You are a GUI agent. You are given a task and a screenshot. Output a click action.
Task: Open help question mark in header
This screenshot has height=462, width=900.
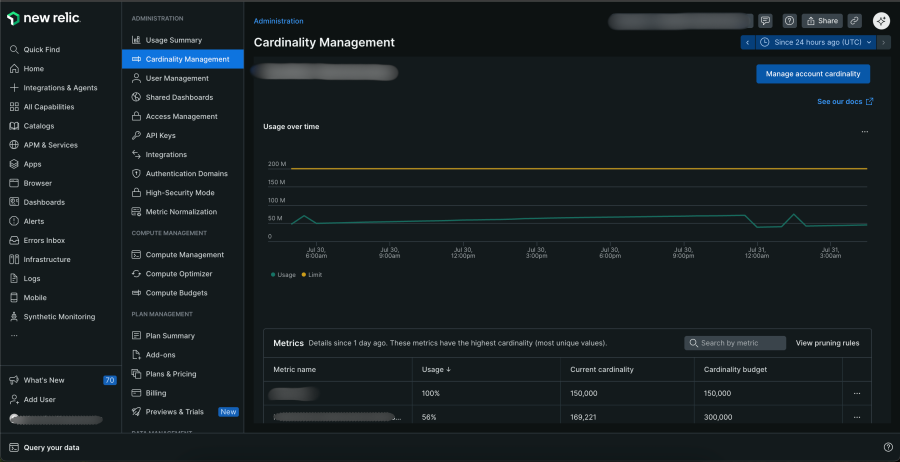click(790, 21)
